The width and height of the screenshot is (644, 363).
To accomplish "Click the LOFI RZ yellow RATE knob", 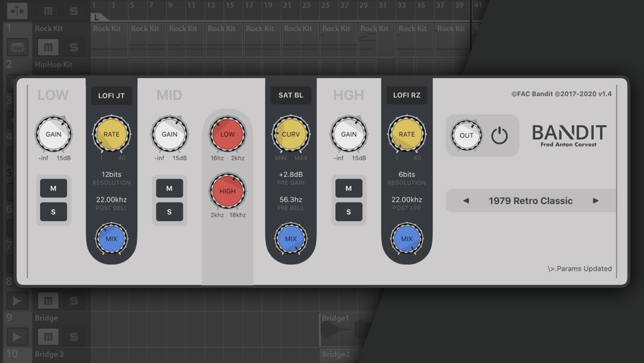I will click(406, 134).
